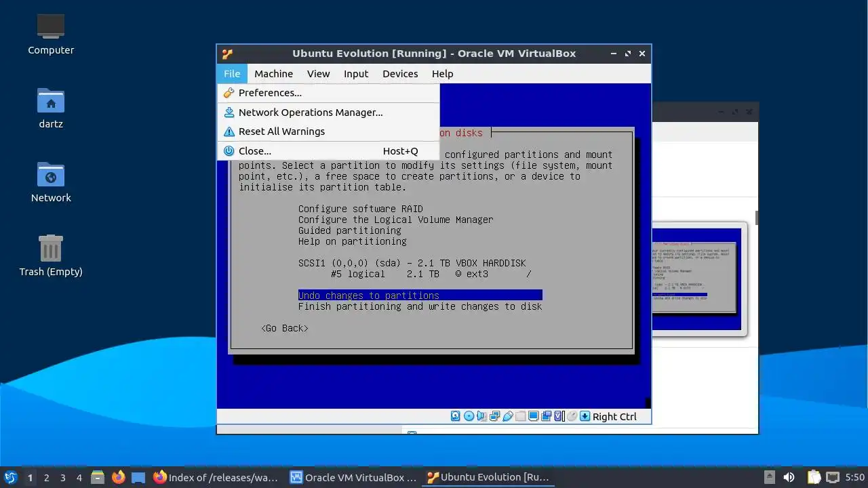
Task: Open Network Operations Manager
Action: [328, 113]
